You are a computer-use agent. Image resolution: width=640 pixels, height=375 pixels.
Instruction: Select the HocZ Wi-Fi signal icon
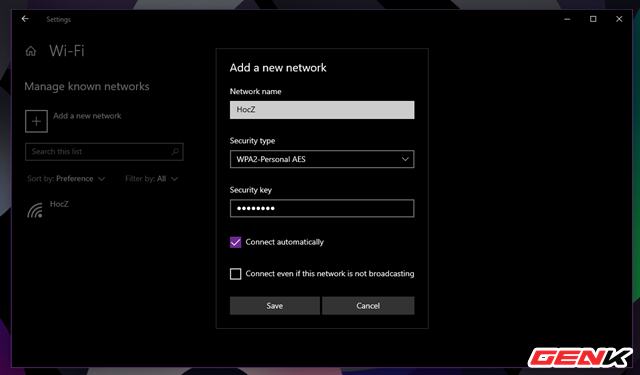click(35, 210)
